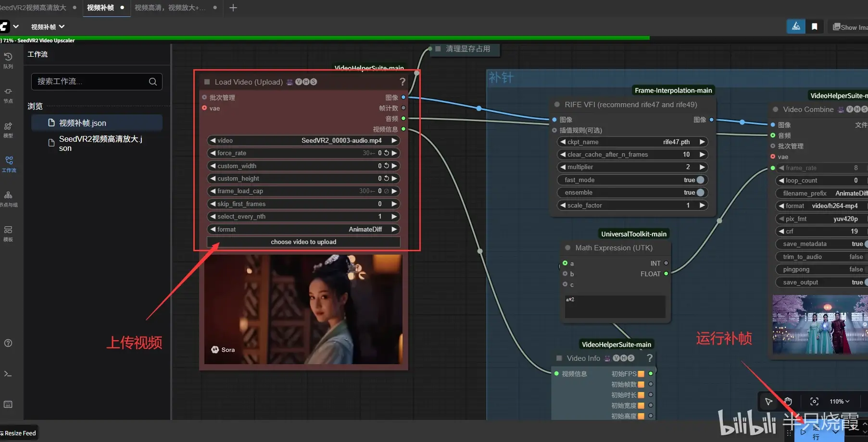Collapse the 清理显存占用 node via its square
The image size is (868, 442).
438,49
